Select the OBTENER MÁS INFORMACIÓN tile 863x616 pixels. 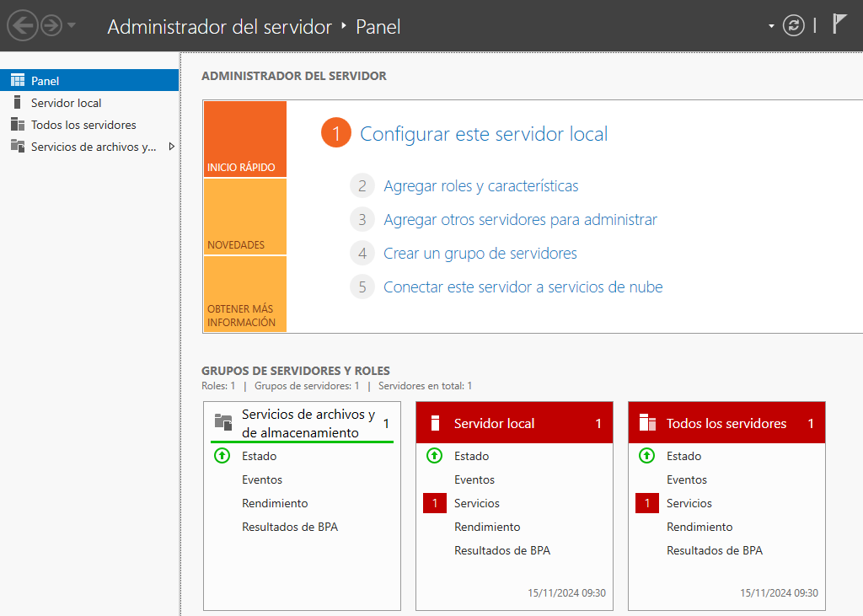coord(245,294)
